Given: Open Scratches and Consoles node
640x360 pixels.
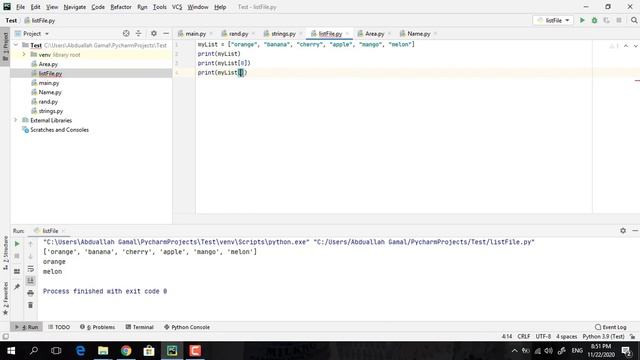Looking at the screenshot, I should [59, 130].
